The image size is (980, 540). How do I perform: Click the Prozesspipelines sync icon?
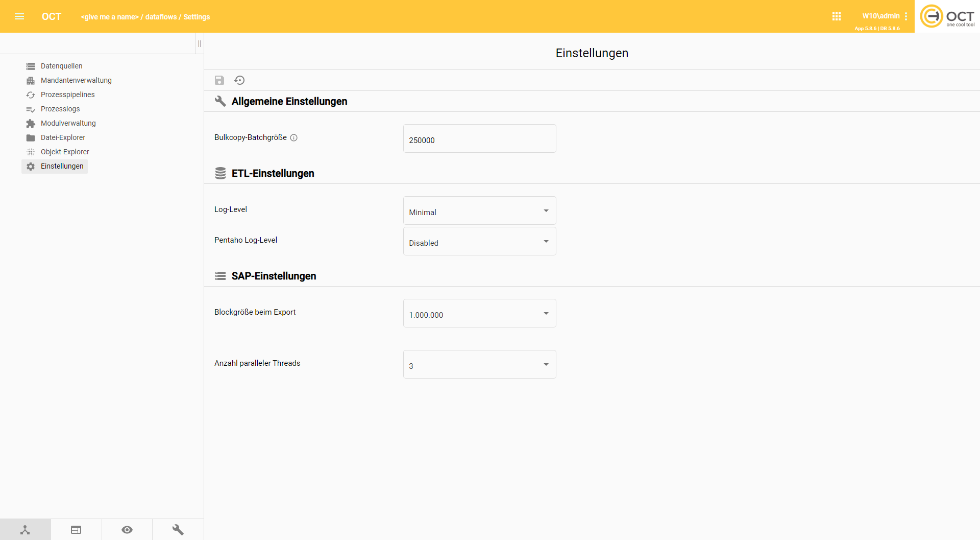30,95
